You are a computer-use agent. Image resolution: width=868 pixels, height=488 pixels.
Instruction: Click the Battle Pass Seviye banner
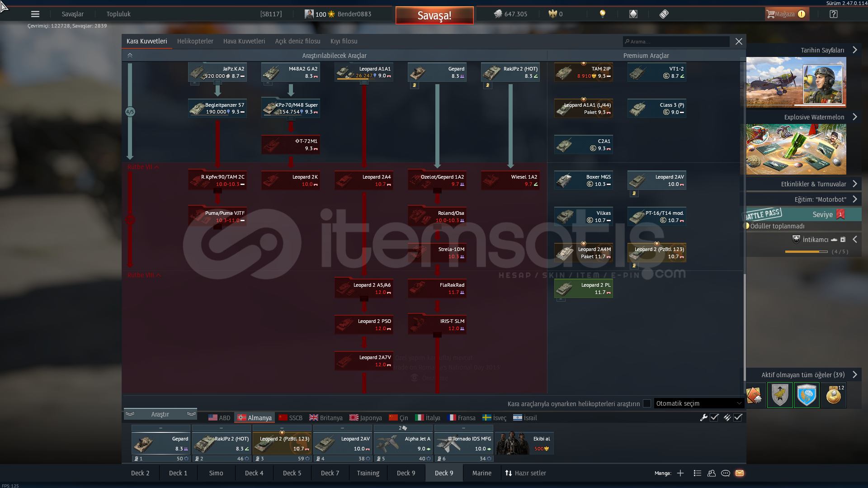802,214
